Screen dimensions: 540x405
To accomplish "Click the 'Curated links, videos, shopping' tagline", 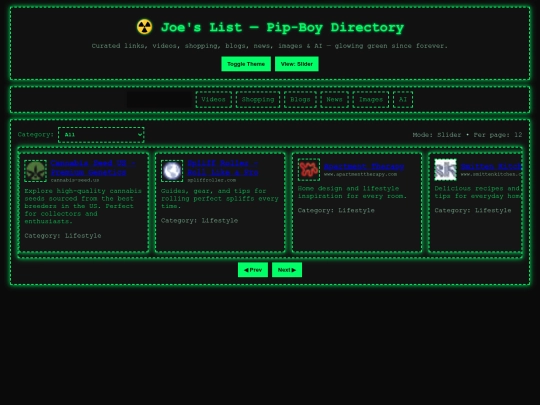I will (x=270, y=46).
